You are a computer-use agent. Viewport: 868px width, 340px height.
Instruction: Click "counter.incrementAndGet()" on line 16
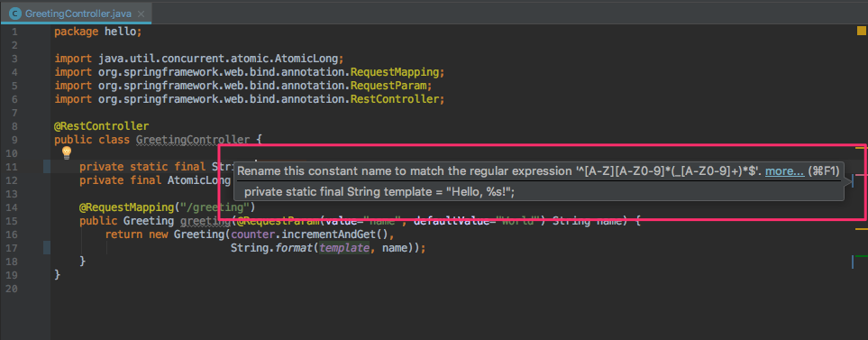pos(309,234)
